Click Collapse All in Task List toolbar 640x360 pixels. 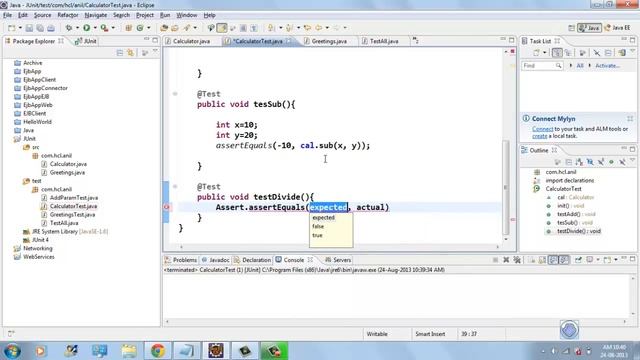click(x=608, y=53)
